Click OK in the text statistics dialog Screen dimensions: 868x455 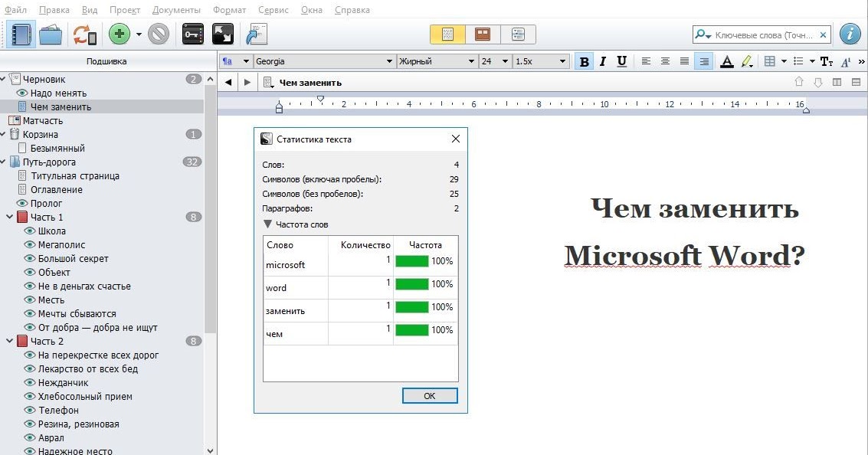430,396
